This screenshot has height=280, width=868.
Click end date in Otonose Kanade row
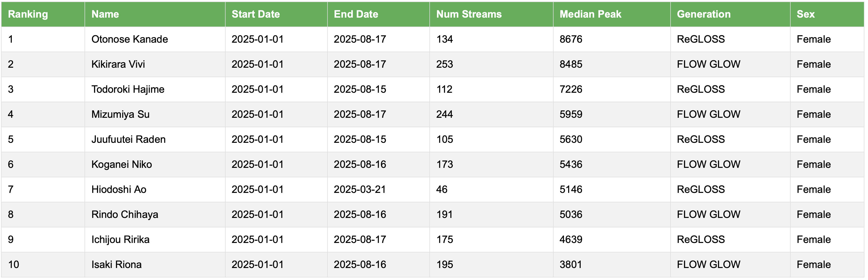point(360,39)
